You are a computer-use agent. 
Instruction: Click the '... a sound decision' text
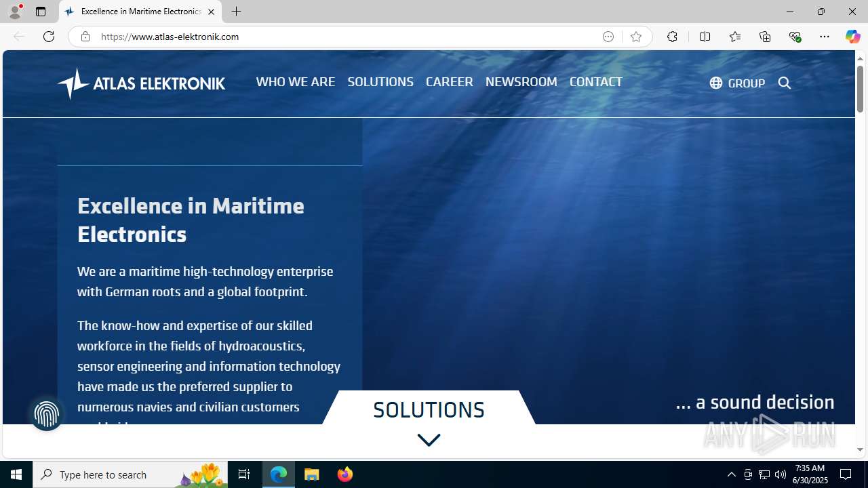[x=755, y=402]
